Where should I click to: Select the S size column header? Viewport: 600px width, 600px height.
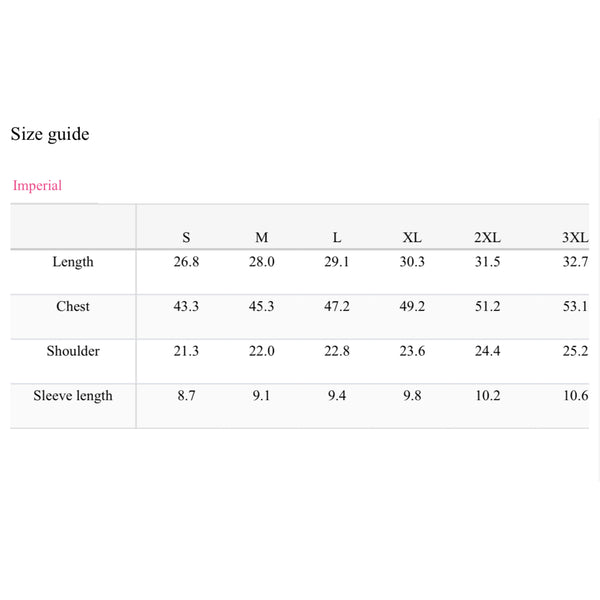click(x=186, y=238)
